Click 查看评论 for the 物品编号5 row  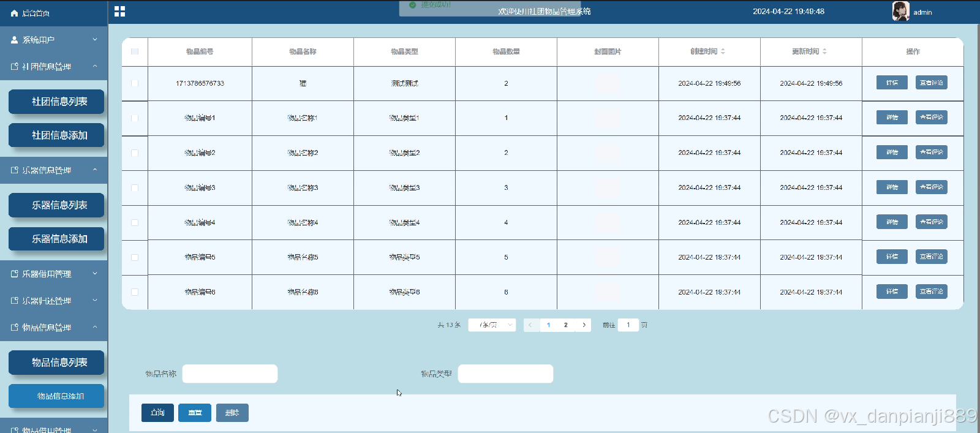click(x=932, y=257)
